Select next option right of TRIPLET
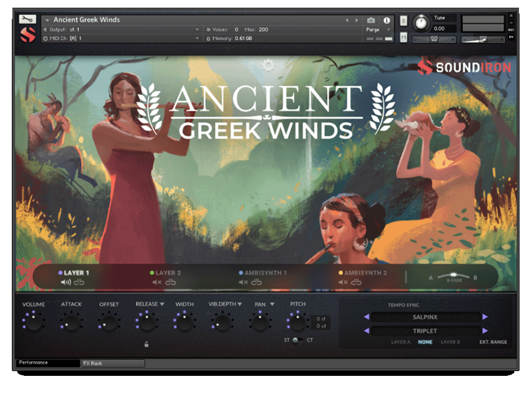Viewport: 532px width, 393px height. (485, 330)
